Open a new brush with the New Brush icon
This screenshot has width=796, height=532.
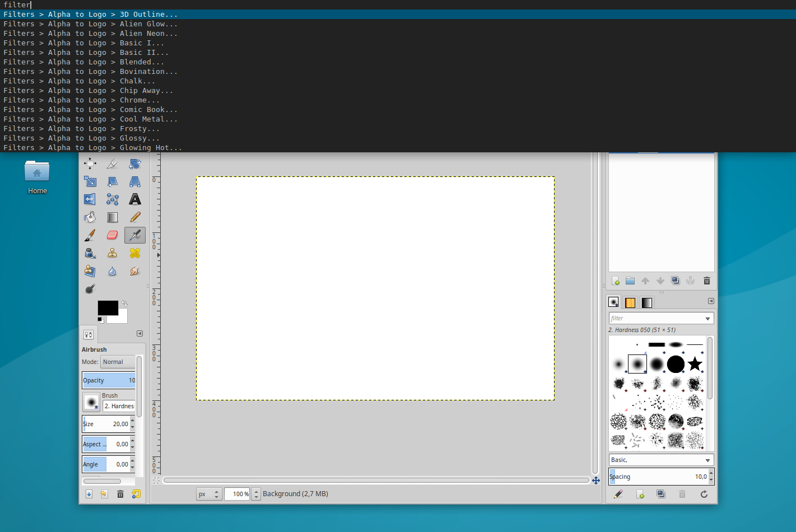coord(640,494)
